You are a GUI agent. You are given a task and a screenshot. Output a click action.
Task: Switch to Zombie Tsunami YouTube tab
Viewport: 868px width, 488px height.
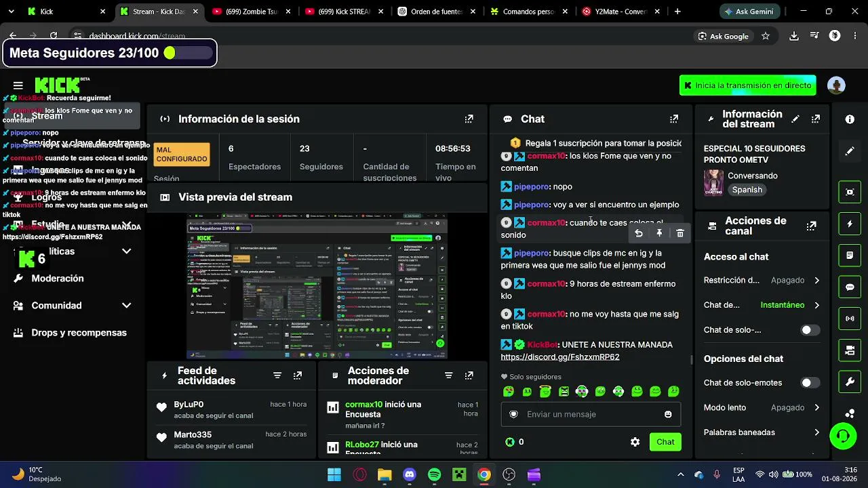click(x=252, y=12)
